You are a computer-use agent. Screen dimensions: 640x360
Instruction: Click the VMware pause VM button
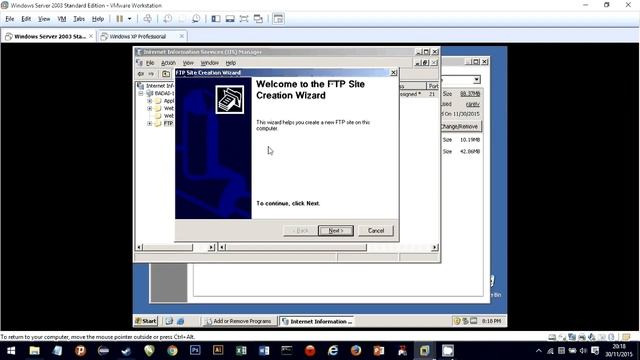point(120,19)
